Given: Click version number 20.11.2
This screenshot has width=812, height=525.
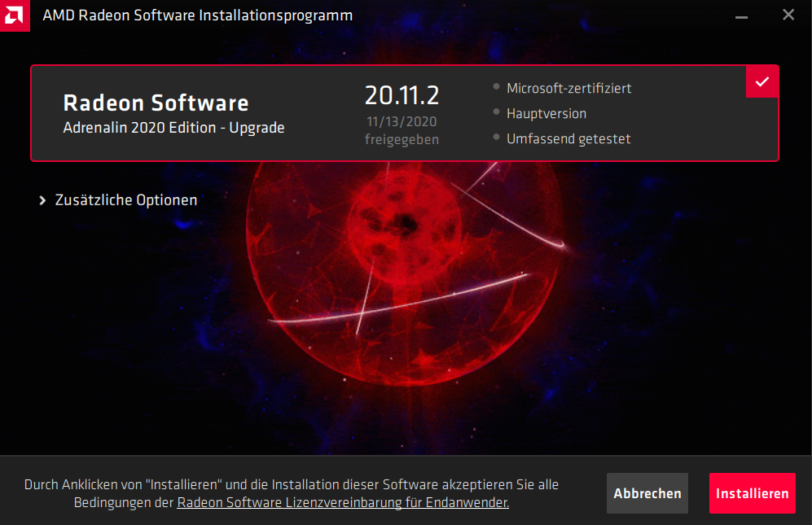Looking at the screenshot, I should pos(402,95).
